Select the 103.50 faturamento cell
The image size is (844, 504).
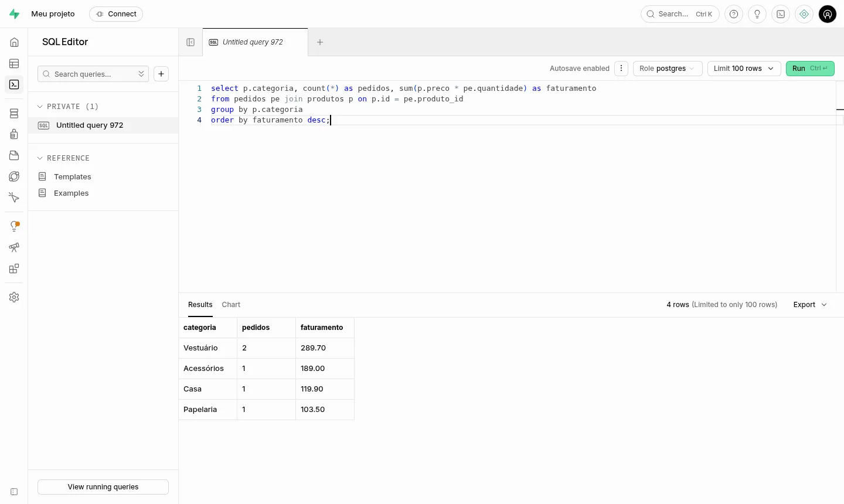pyautogui.click(x=325, y=410)
